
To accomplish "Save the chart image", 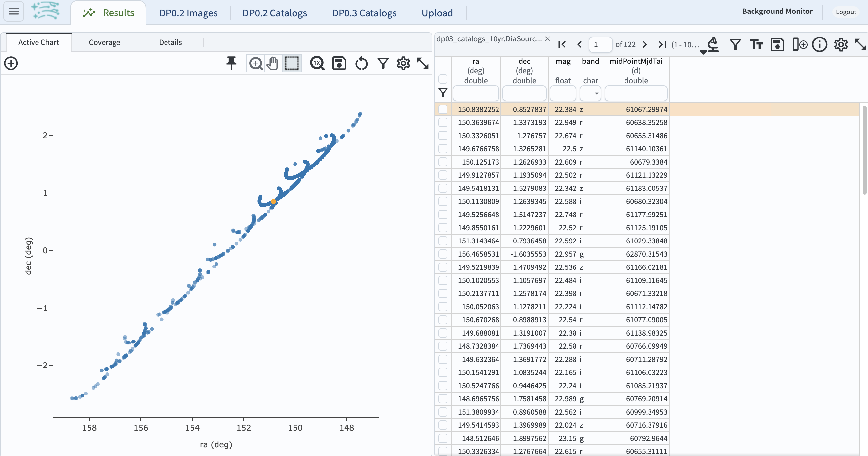I will [x=339, y=63].
